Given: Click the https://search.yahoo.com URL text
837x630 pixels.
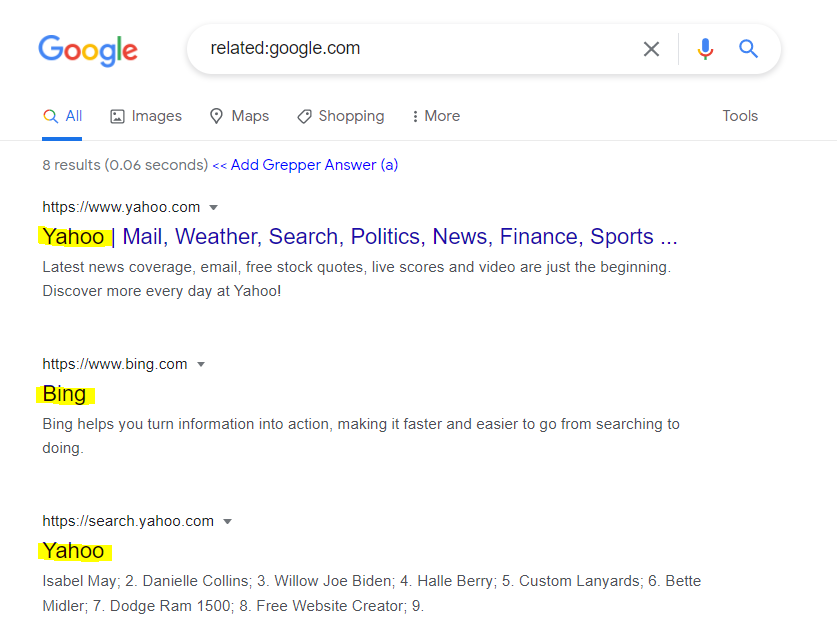Looking at the screenshot, I should 128,522.
